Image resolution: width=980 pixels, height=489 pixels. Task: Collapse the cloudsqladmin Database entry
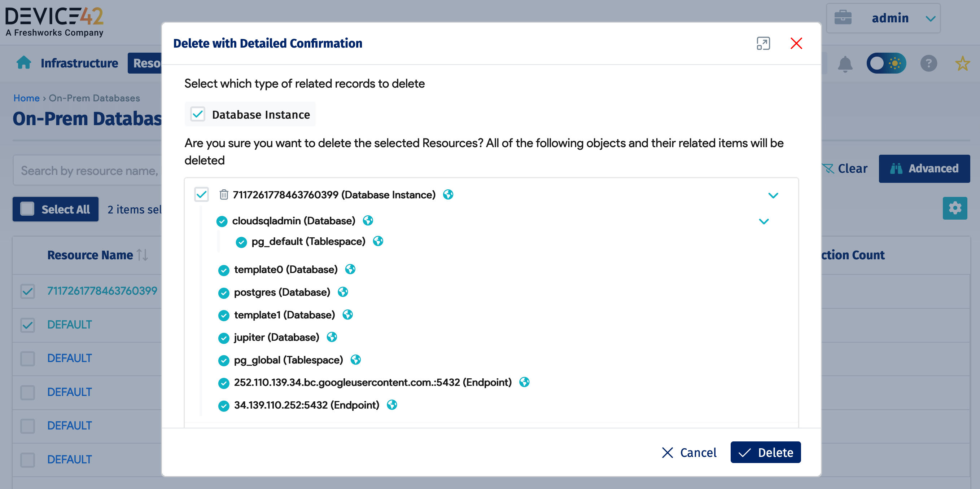[764, 221]
